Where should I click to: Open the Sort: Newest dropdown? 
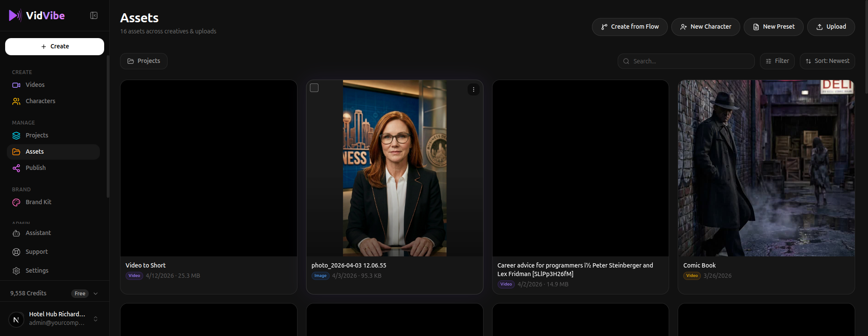(827, 61)
